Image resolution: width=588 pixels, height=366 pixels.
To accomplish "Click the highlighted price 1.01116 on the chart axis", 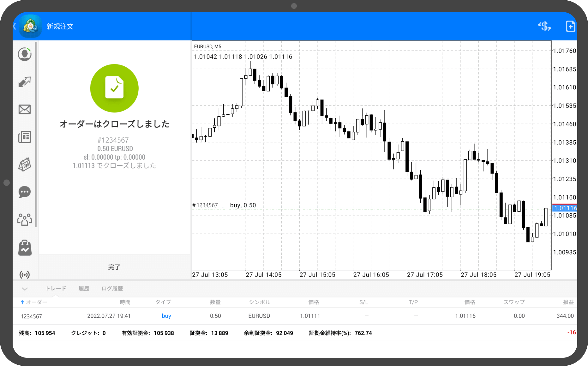I will pos(565,208).
